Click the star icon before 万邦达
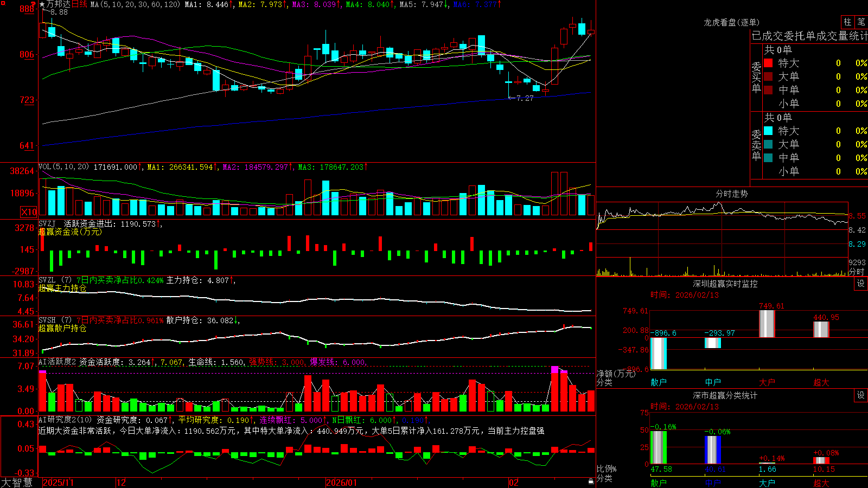 pos(42,4)
